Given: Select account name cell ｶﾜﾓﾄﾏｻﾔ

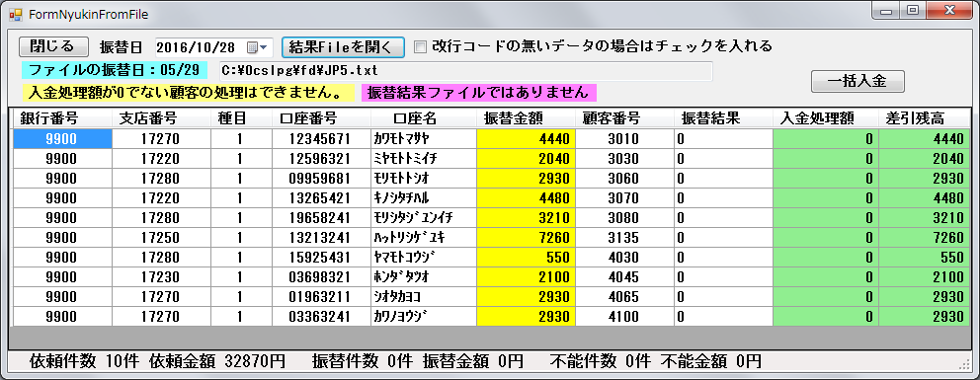Looking at the screenshot, I should click(x=424, y=138).
